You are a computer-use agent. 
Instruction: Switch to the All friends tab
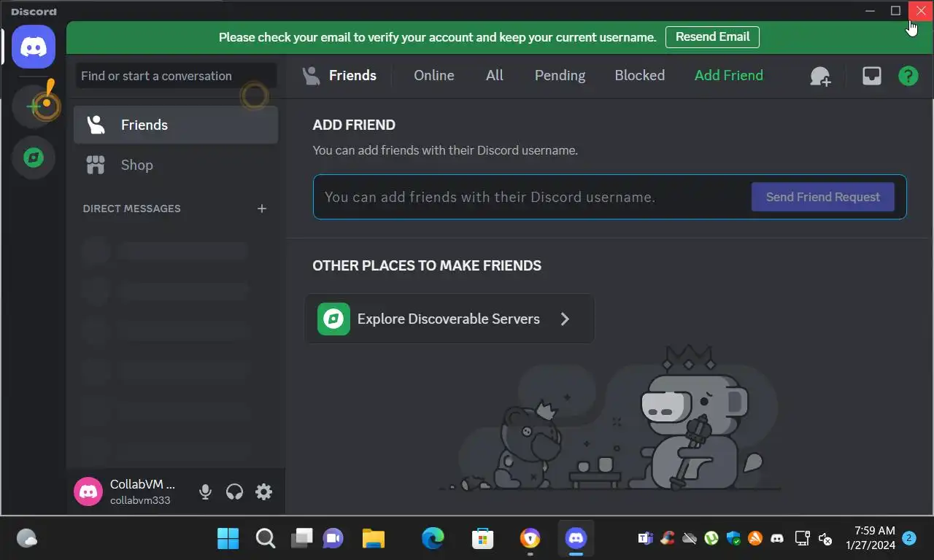495,75
